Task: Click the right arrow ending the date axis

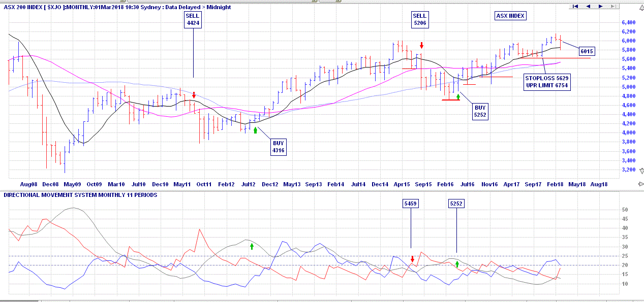Action: pyautogui.click(x=640, y=184)
